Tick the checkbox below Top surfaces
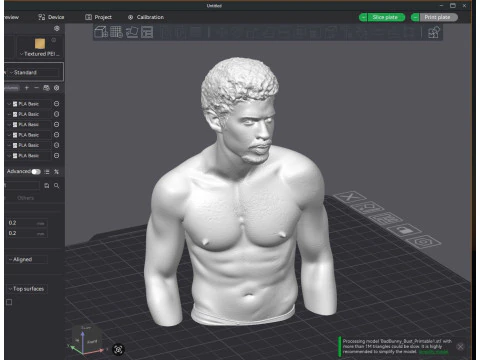Screen dimensions: 480x360 tap(9, 302)
